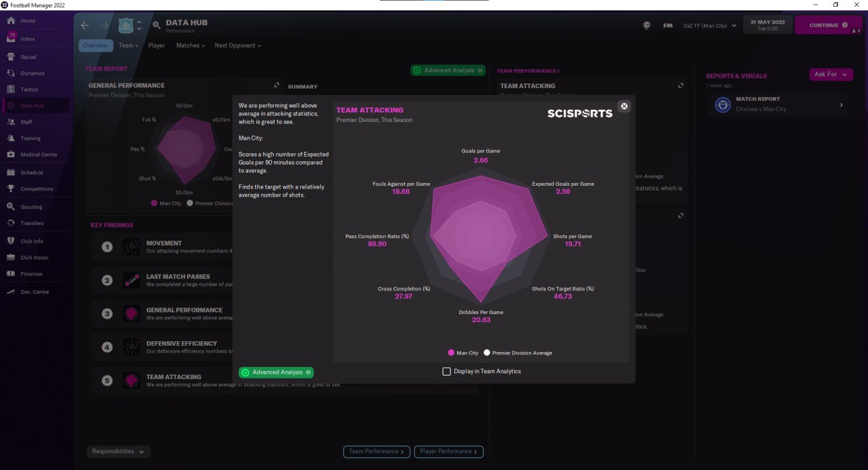Tick Display in Team Analytics checkbox
Screen dimensions: 868x470
(446, 371)
